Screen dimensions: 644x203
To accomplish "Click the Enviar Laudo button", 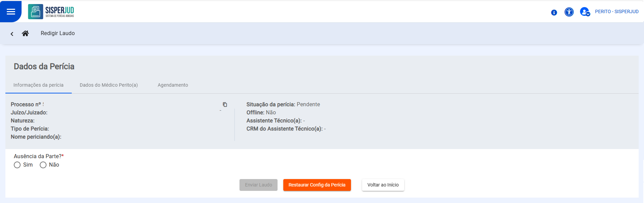I will (x=258, y=185).
